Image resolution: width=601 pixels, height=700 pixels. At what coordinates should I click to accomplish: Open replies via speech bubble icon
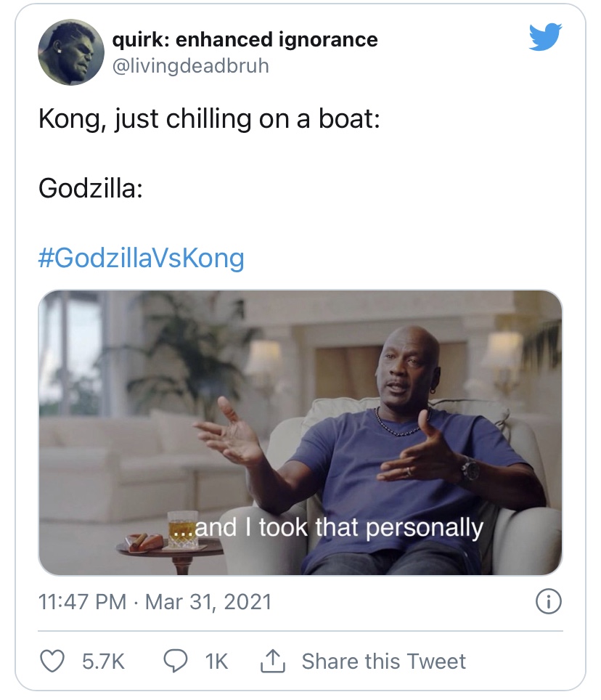pyautogui.click(x=174, y=661)
